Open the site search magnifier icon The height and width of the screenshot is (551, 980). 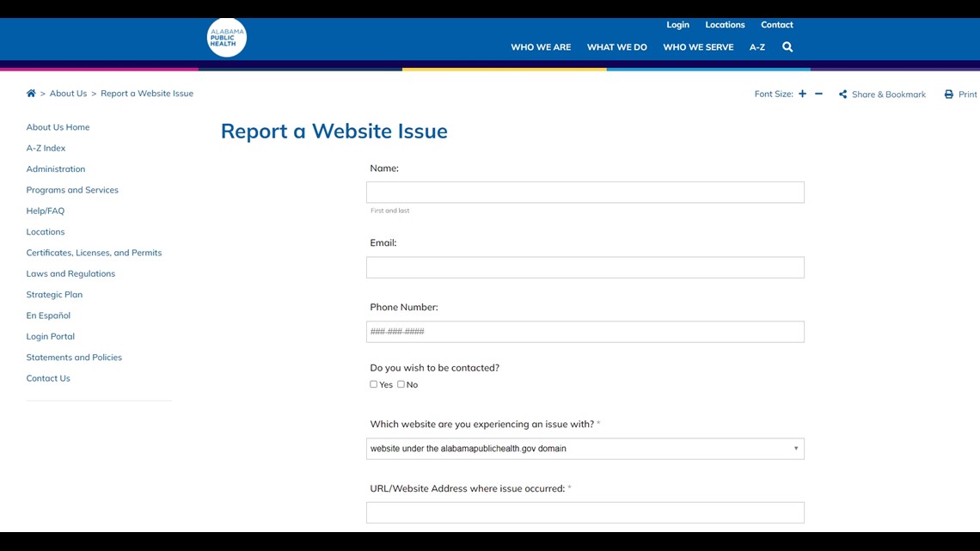[787, 47]
